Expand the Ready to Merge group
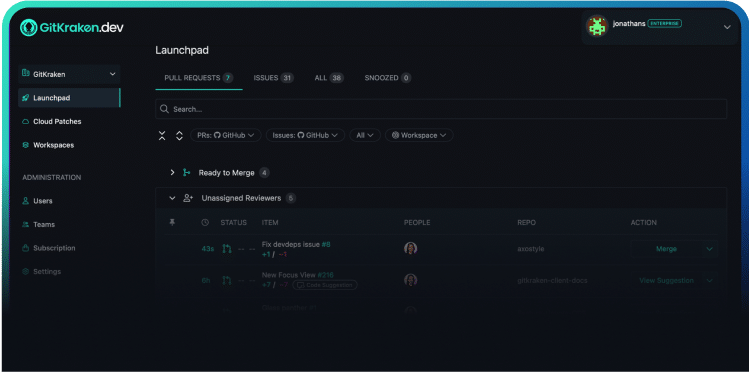The image size is (749, 372). (172, 173)
